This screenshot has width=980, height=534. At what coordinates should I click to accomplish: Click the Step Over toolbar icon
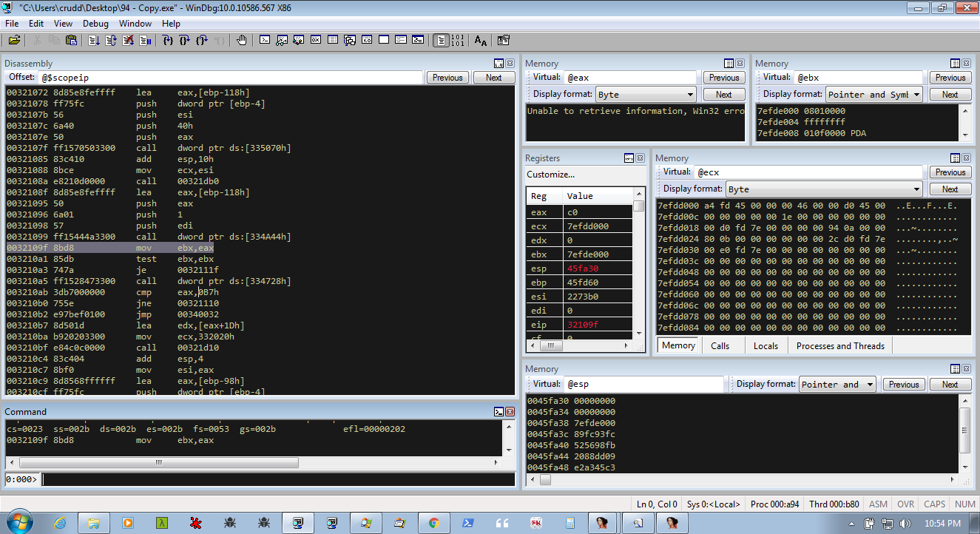pyautogui.click(x=184, y=40)
